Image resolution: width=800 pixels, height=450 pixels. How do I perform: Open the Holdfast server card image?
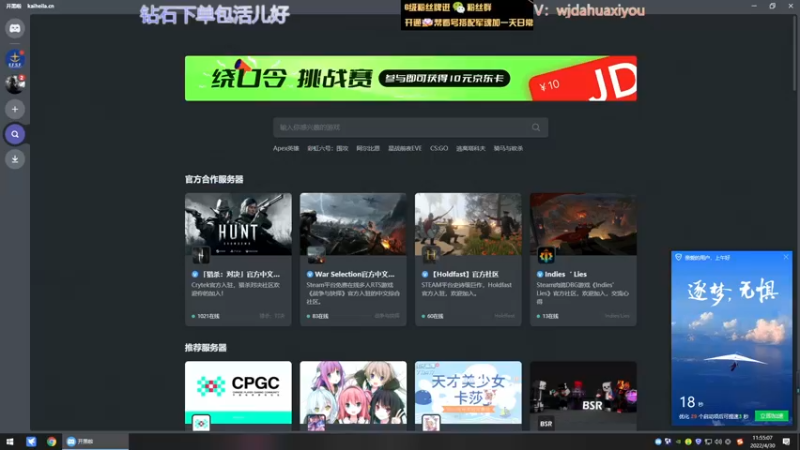[x=468, y=223]
